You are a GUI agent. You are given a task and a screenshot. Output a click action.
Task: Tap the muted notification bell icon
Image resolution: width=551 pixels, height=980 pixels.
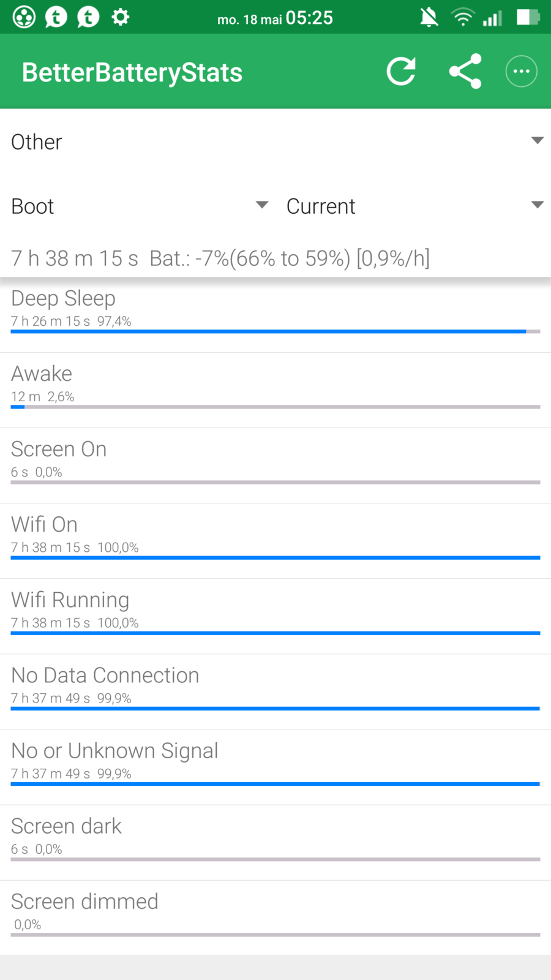coord(429,17)
